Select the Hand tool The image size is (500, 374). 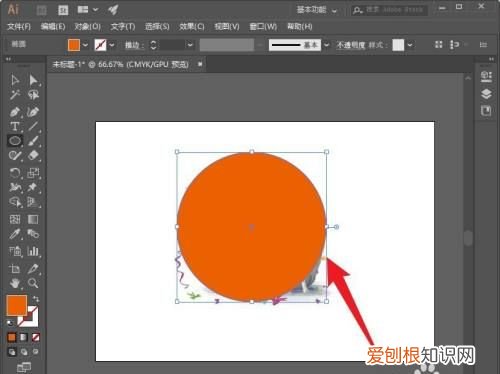pyautogui.click(x=15, y=283)
